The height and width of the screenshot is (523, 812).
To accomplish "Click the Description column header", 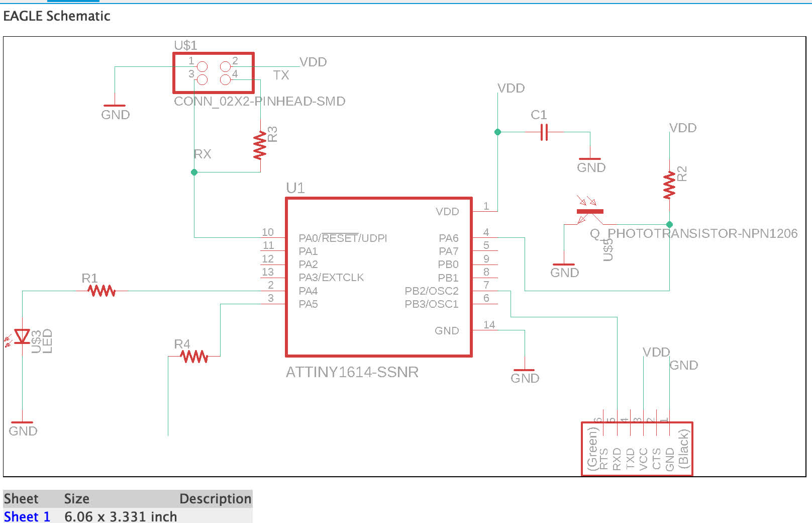I will [215, 499].
